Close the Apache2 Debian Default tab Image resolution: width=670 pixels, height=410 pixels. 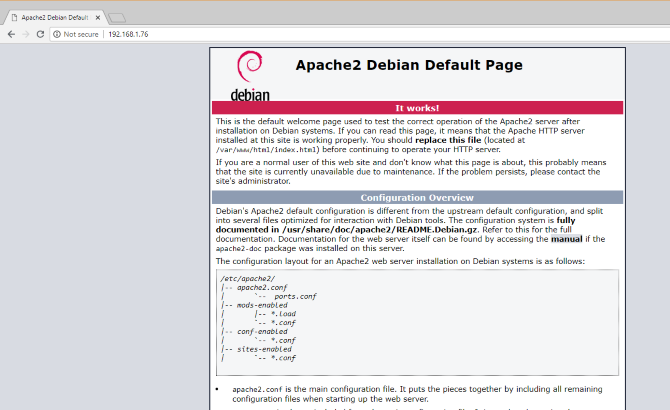[x=98, y=18]
